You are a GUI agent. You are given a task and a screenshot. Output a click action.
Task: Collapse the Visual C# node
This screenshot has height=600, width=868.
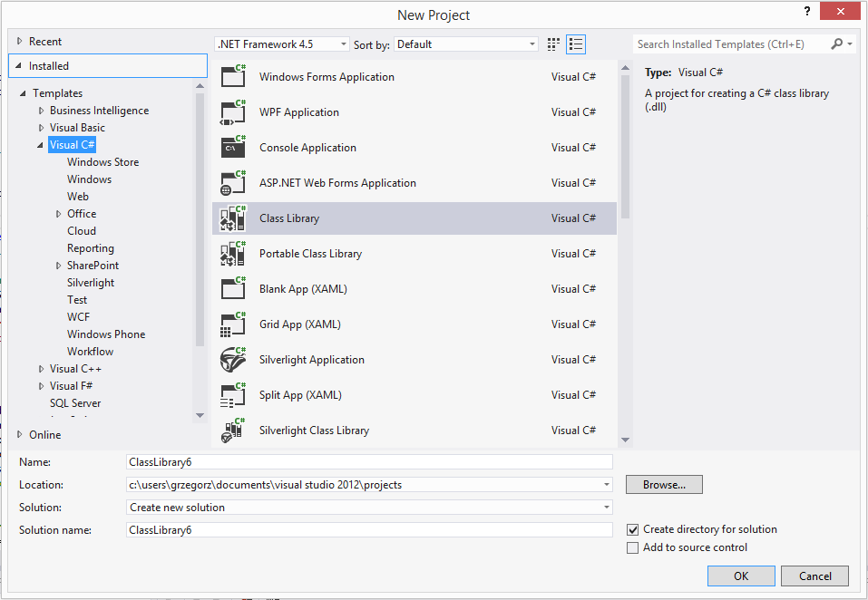click(40, 145)
